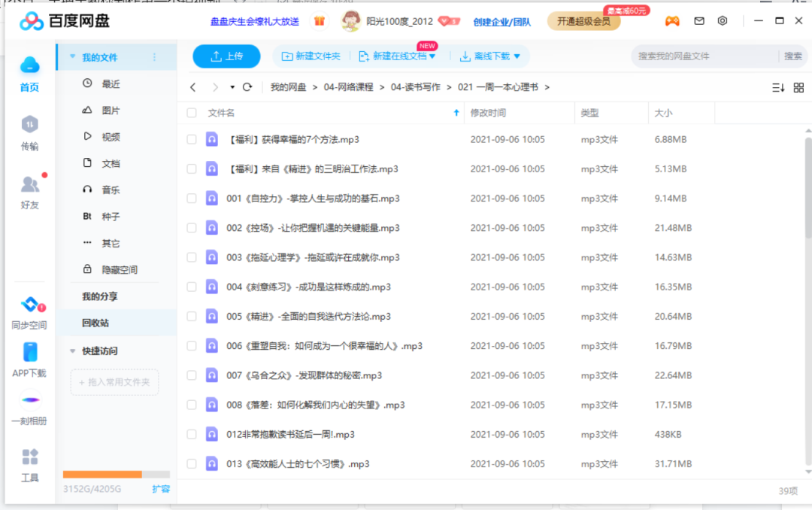Focus the 搜索我的网盘文件 search field
Viewport: 812px width, 510px height.
click(704, 56)
